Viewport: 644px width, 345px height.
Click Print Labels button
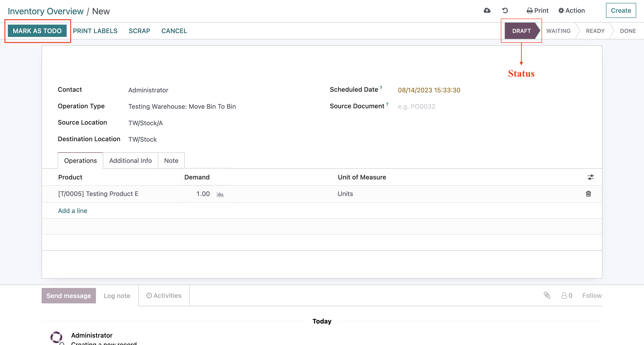coord(95,31)
